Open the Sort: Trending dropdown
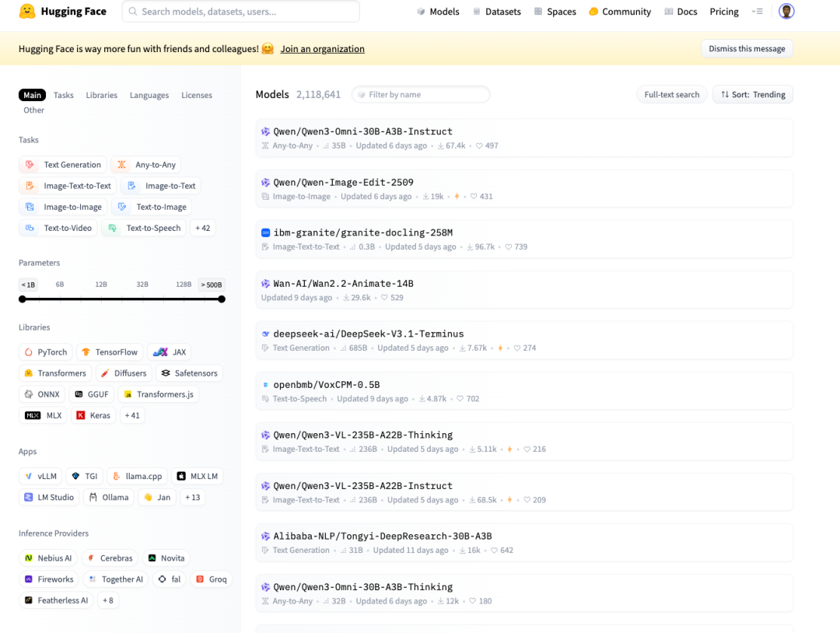The height and width of the screenshot is (633, 840). [x=753, y=95]
